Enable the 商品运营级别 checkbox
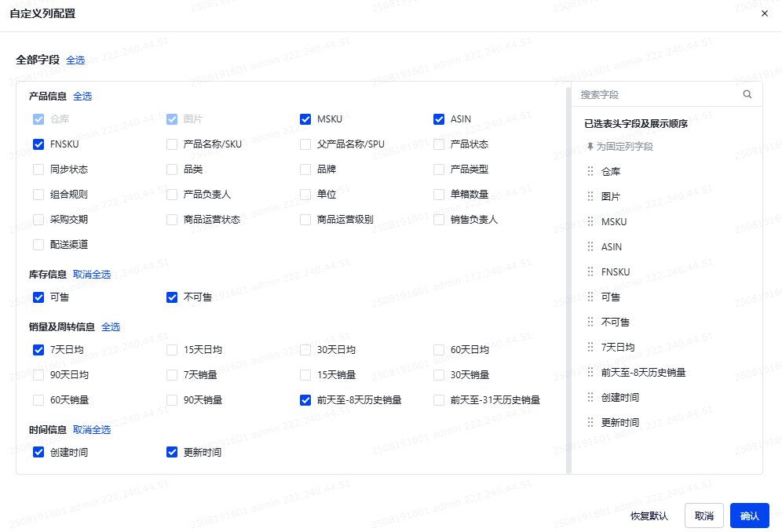Screen dimensions: 782x532 [x=305, y=220]
